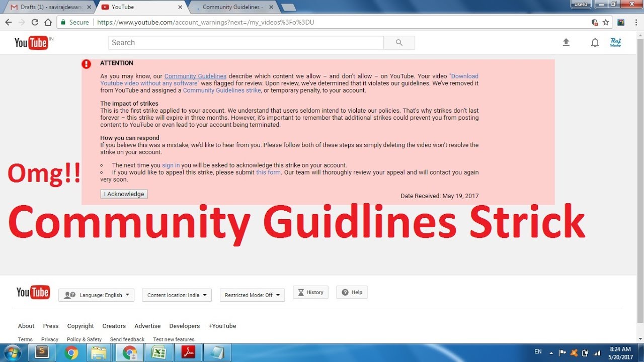Click the Avast tray icon

pyautogui.click(x=574, y=353)
